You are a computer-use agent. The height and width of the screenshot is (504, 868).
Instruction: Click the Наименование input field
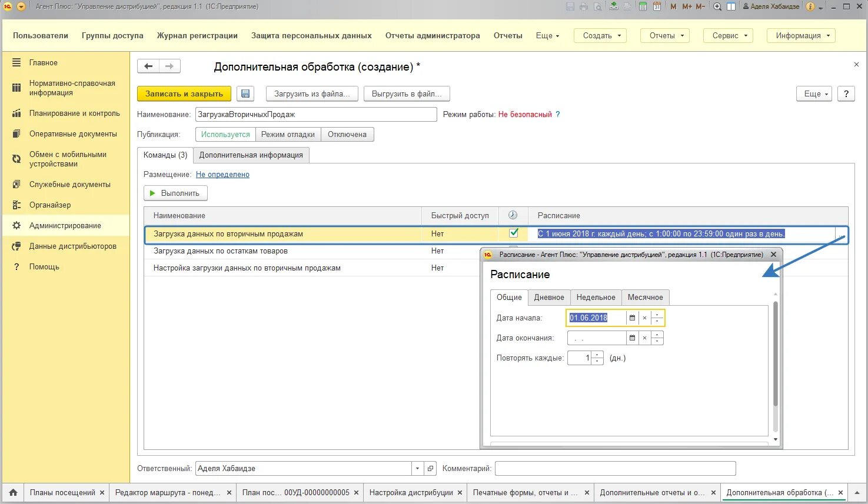(x=316, y=114)
